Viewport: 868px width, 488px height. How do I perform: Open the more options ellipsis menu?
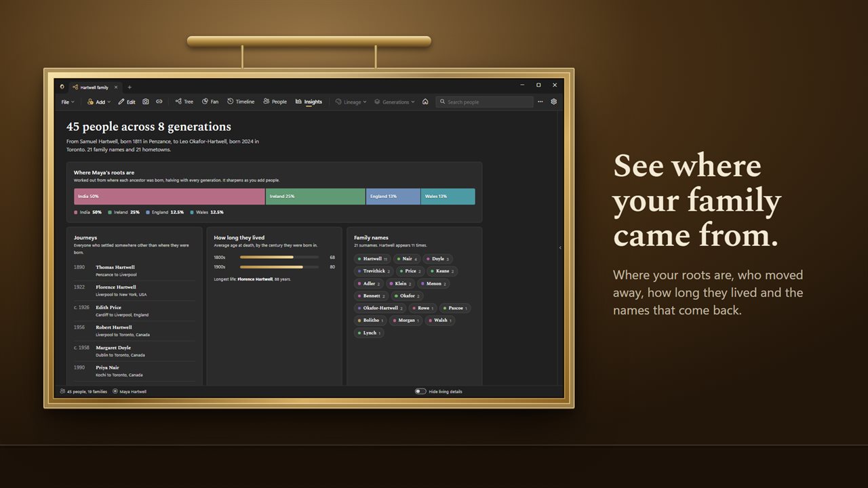click(540, 102)
